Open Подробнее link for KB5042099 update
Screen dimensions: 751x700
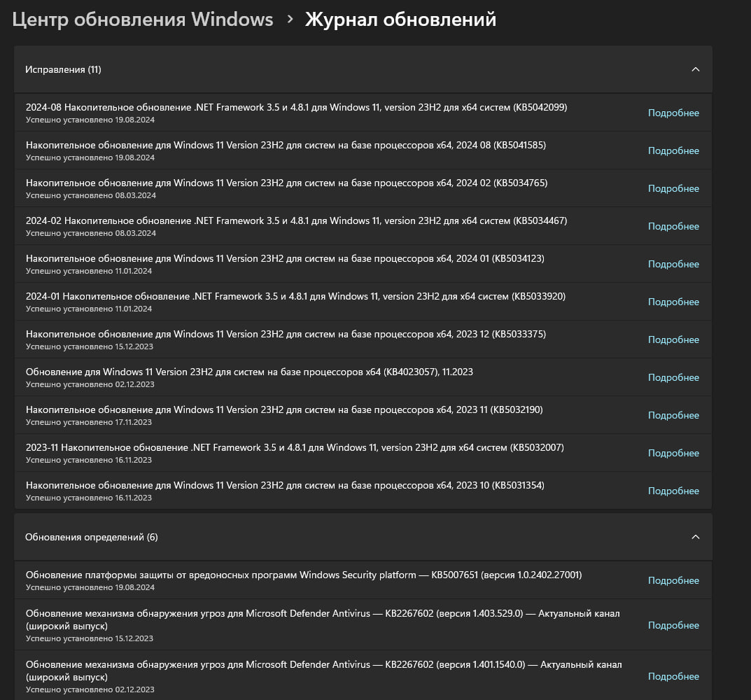click(673, 113)
